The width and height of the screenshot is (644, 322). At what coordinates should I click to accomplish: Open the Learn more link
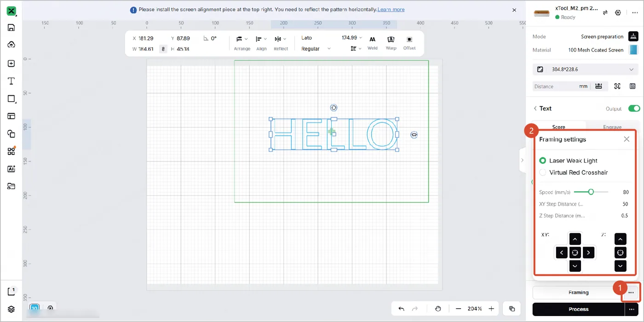[391, 10]
